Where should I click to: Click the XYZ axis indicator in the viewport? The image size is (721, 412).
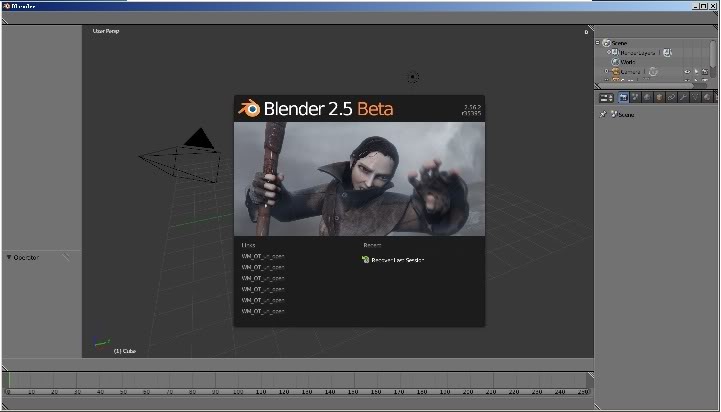point(102,343)
